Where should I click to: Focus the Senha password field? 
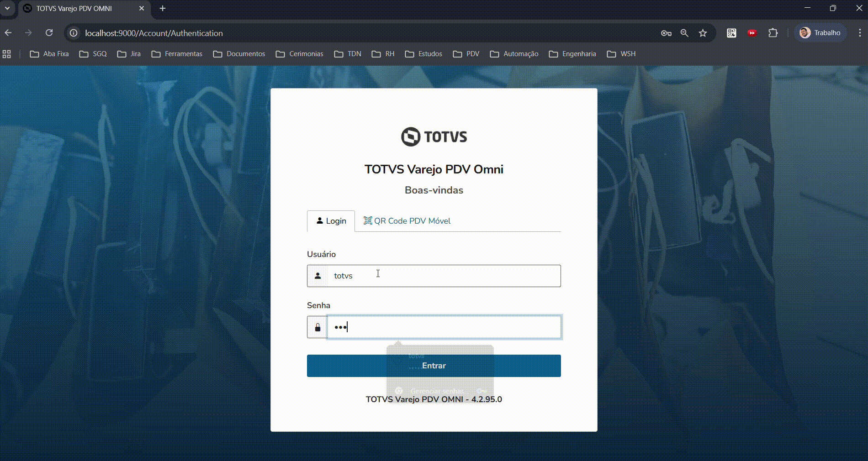point(444,327)
